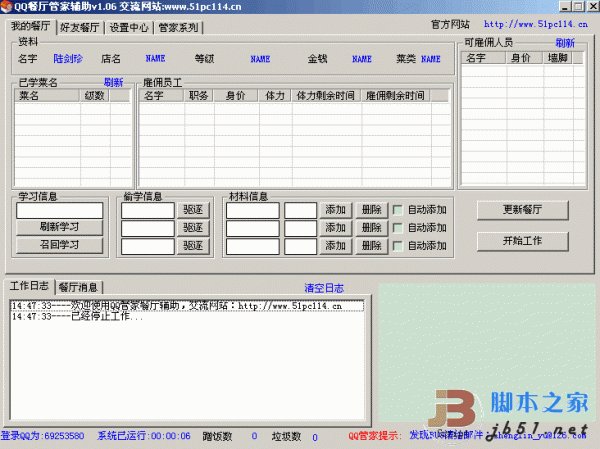Click 刷新 link for 可雇佣人员

click(565, 43)
